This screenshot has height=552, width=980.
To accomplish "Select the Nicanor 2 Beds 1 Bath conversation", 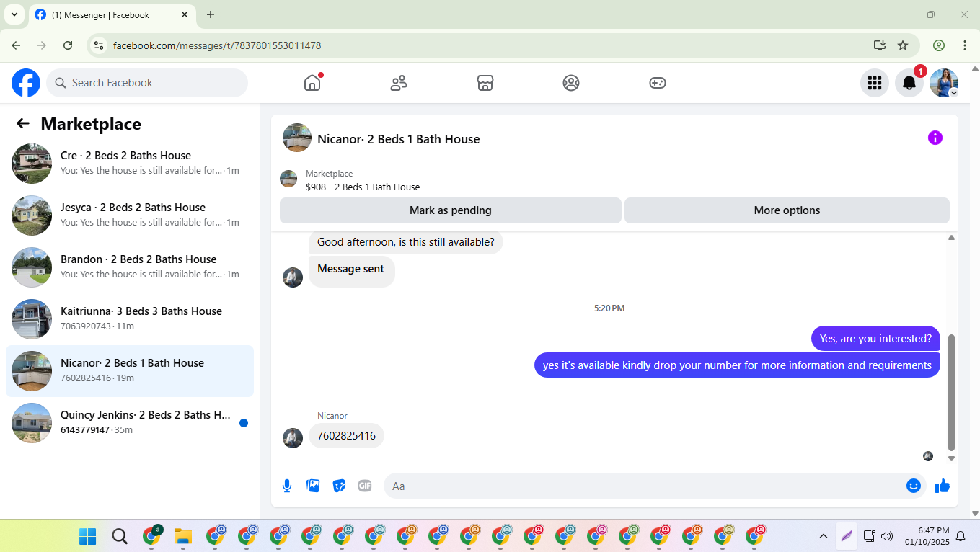I will coord(130,371).
